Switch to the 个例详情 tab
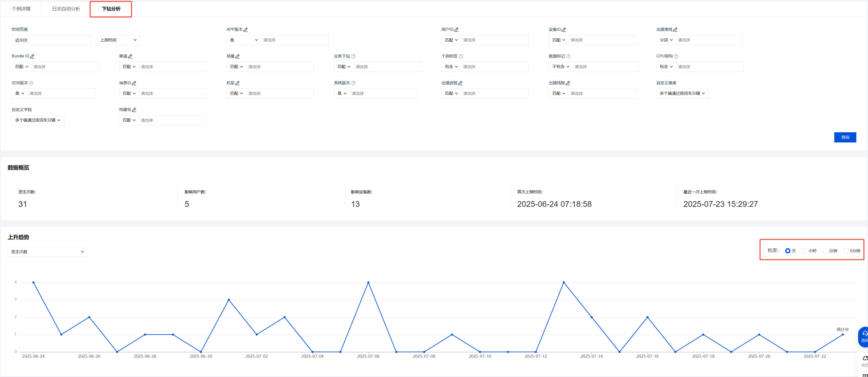The image size is (868, 377). [21, 9]
